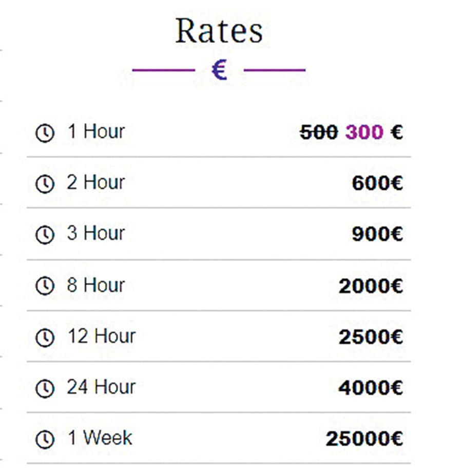Select the 600€ price for 2 Hour
This screenshot has width=462, height=476.
pos(377,184)
